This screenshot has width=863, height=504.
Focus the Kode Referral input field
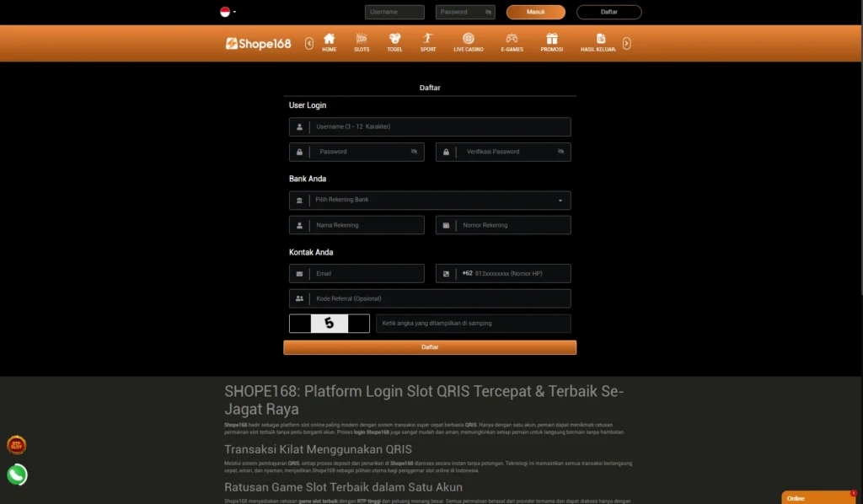pos(438,298)
